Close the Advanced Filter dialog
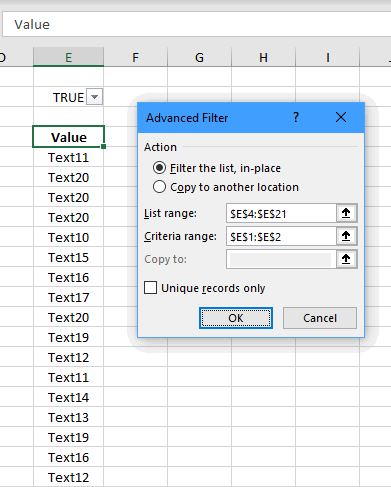This screenshot has width=391, height=487. click(341, 117)
